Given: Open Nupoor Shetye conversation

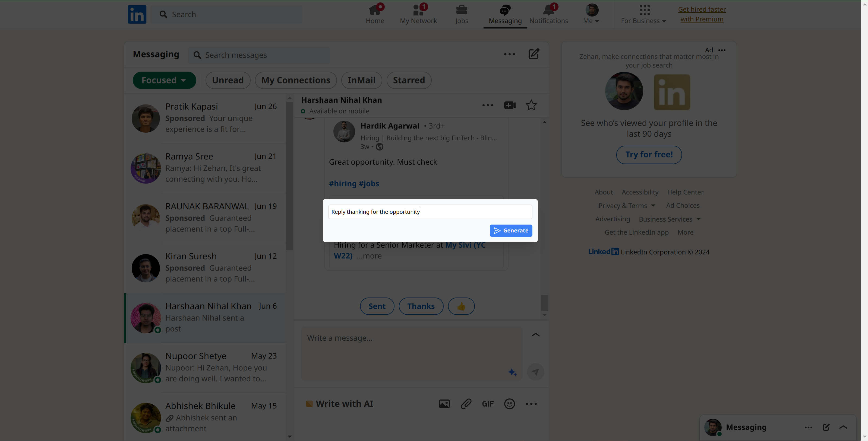Looking at the screenshot, I should click(205, 367).
